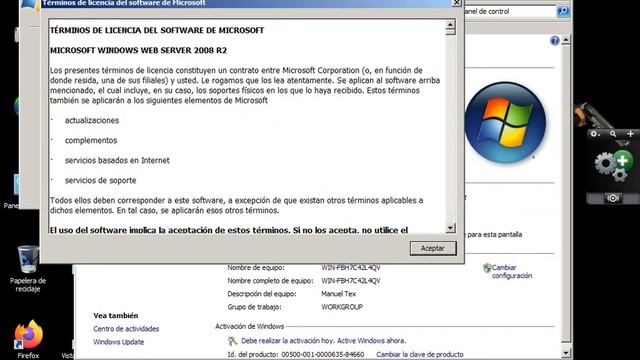Click the system window scroll up arrow
Image resolution: width=640 pixels, height=360 pixels.
566,40
